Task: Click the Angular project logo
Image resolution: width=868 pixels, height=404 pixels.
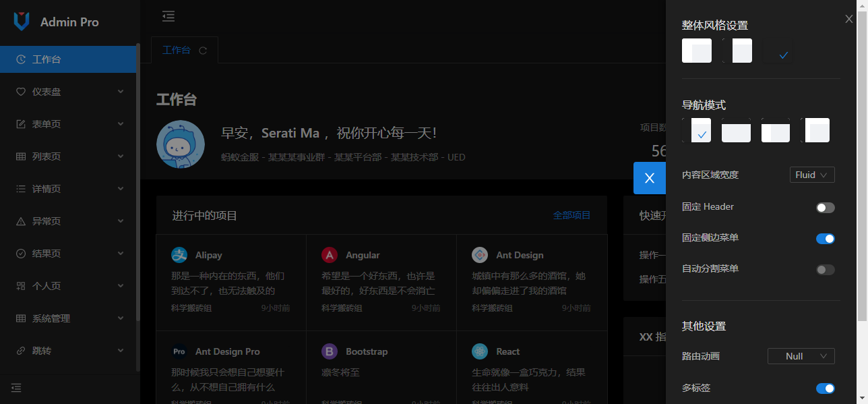Action: pyautogui.click(x=330, y=255)
